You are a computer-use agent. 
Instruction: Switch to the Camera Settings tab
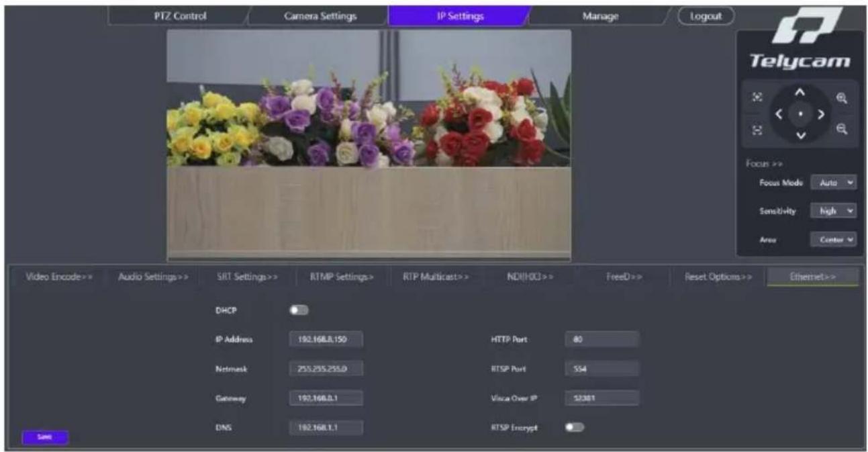point(320,16)
